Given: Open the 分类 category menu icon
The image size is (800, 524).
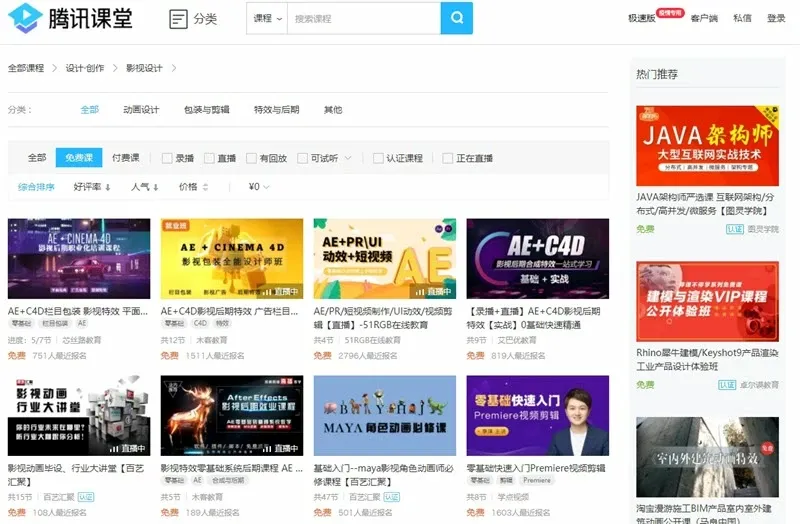Looking at the screenshot, I should pos(178,19).
